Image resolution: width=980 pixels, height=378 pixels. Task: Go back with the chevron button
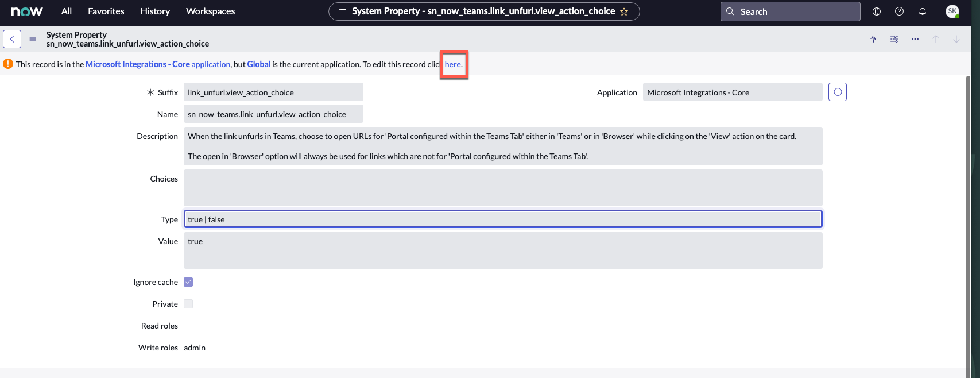point(12,39)
